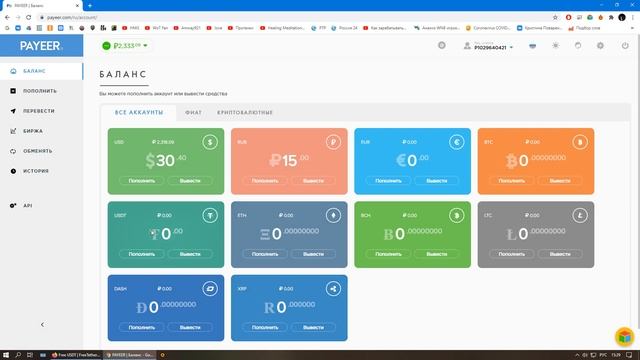640x360 pixels.
Task: Switch to КРИПТОВАЛЮТНЫЕ tab
Action: [x=245, y=112]
